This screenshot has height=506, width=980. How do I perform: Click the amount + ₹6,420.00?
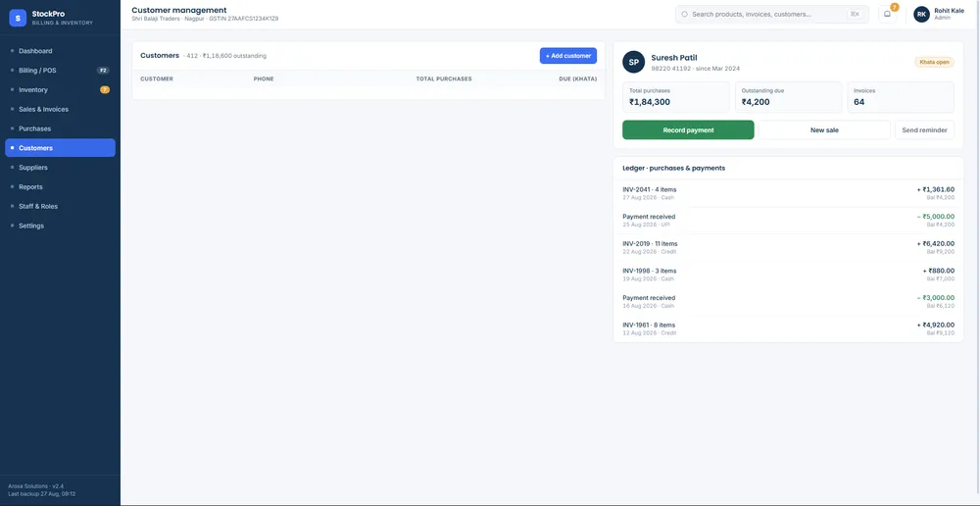click(936, 243)
